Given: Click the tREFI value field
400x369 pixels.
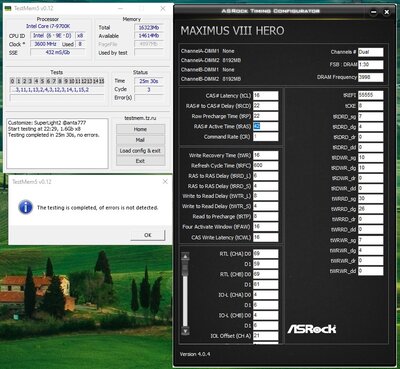Looking at the screenshot, I should 371,95.
